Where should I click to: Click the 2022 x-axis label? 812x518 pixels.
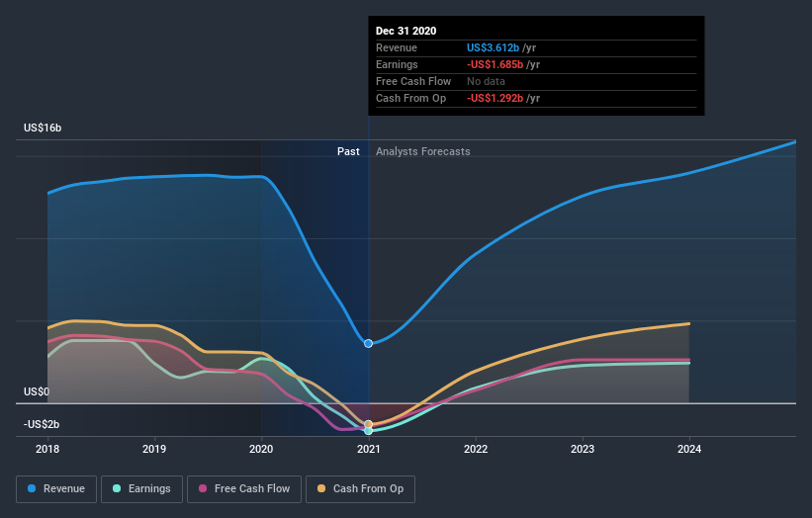pos(476,449)
